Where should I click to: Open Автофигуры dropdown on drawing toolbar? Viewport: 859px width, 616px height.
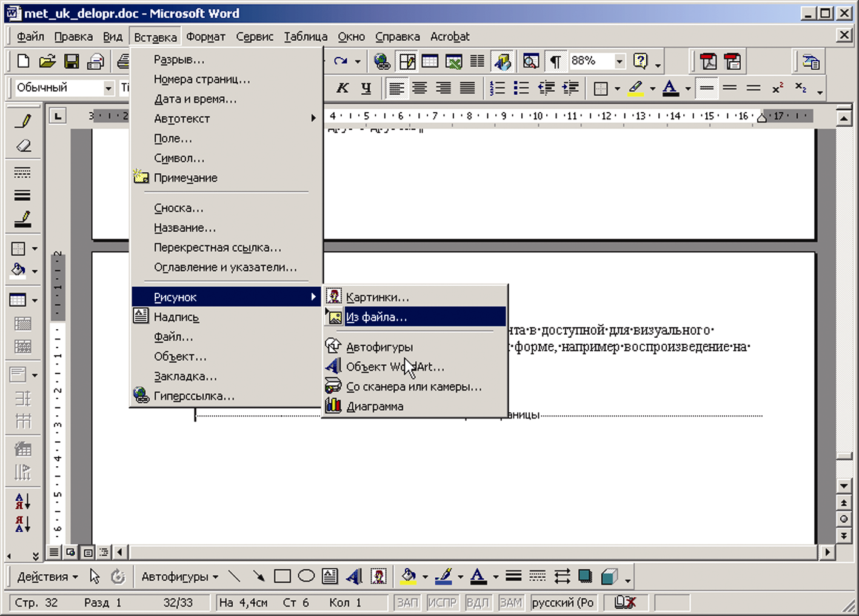click(179, 577)
